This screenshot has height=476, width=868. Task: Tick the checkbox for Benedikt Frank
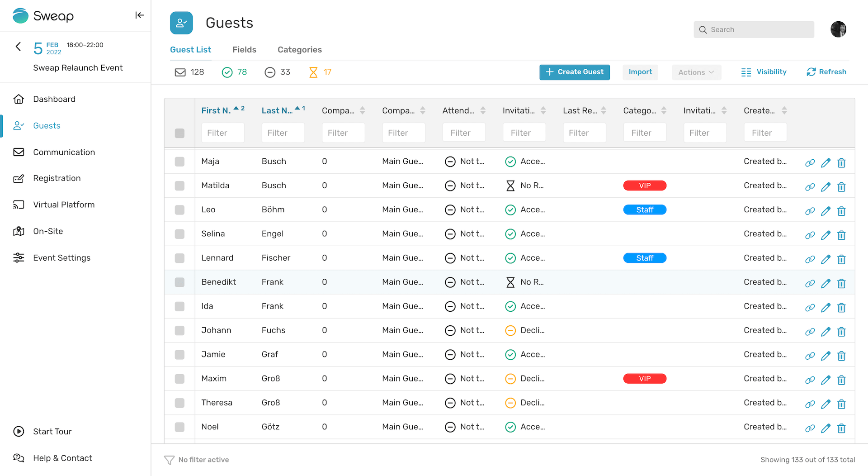pyautogui.click(x=179, y=282)
